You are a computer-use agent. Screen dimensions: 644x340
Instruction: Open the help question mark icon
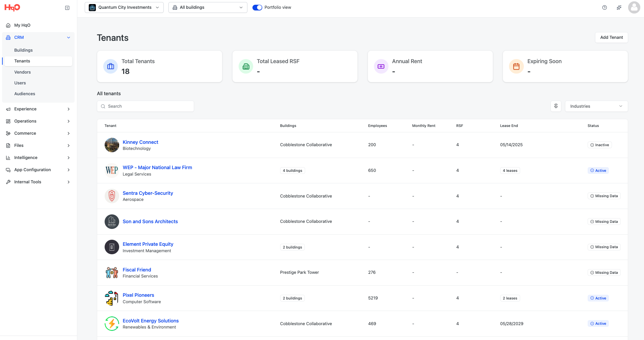tap(605, 7)
